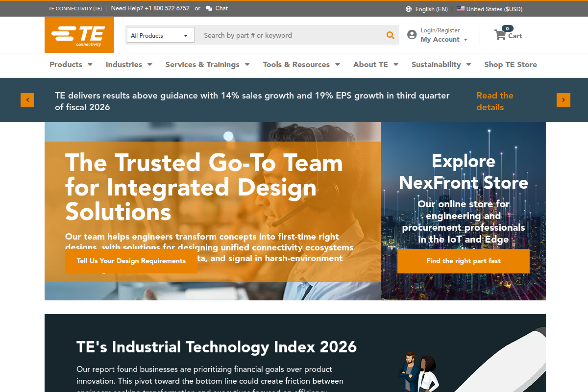588x392 pixels.
Task: Click the orange search magnifier icon
Action: 390,35
